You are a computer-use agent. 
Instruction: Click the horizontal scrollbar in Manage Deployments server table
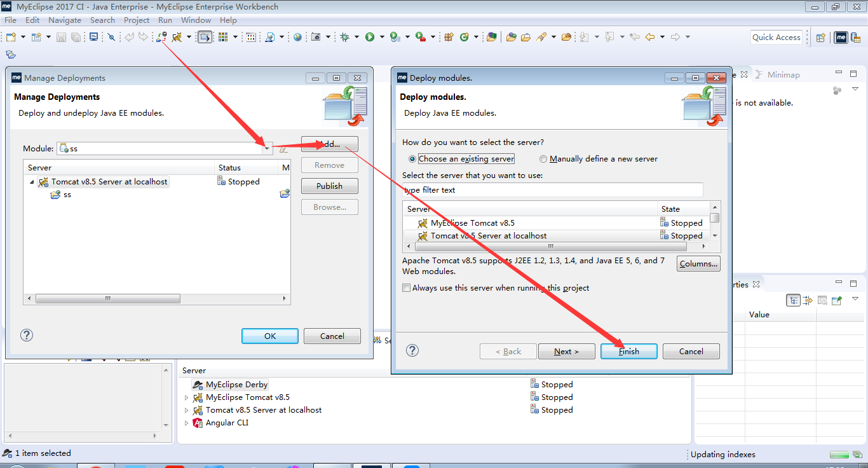click(108, 299)
